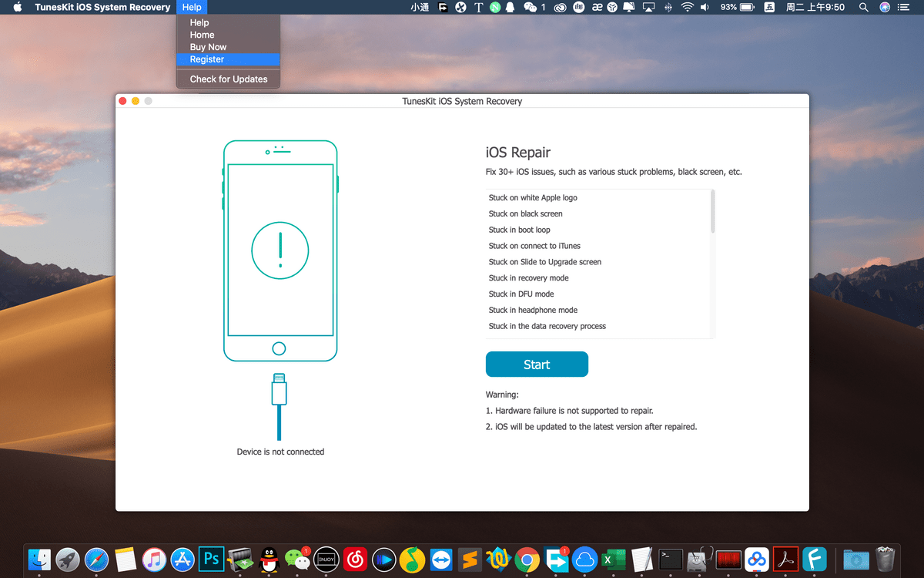The width and height of the screenshot is (924, 578).
Task: Open Siri from the menu bar
Action: click(885, 8)
